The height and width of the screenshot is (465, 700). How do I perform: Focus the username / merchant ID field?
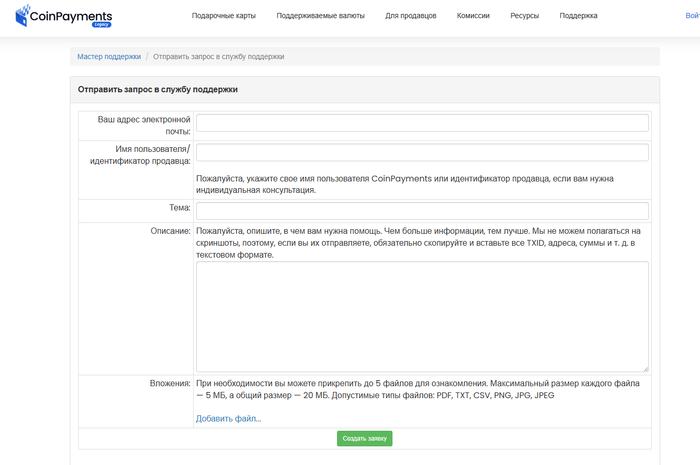pyautogui.click(x=422, y=152)
